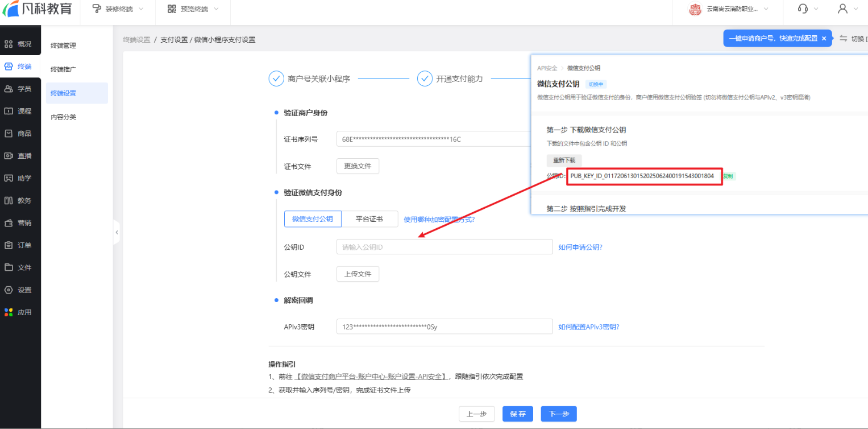This screenshot has height=429, width=868.
Task: Open 终端管理 in the submenu
Action: tap(63, 46)
